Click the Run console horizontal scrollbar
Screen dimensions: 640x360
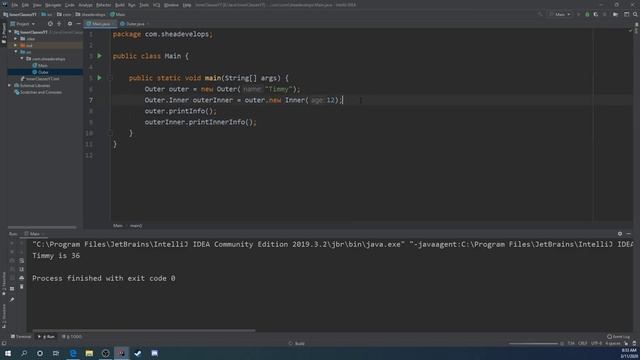click(x=144, y=330)
